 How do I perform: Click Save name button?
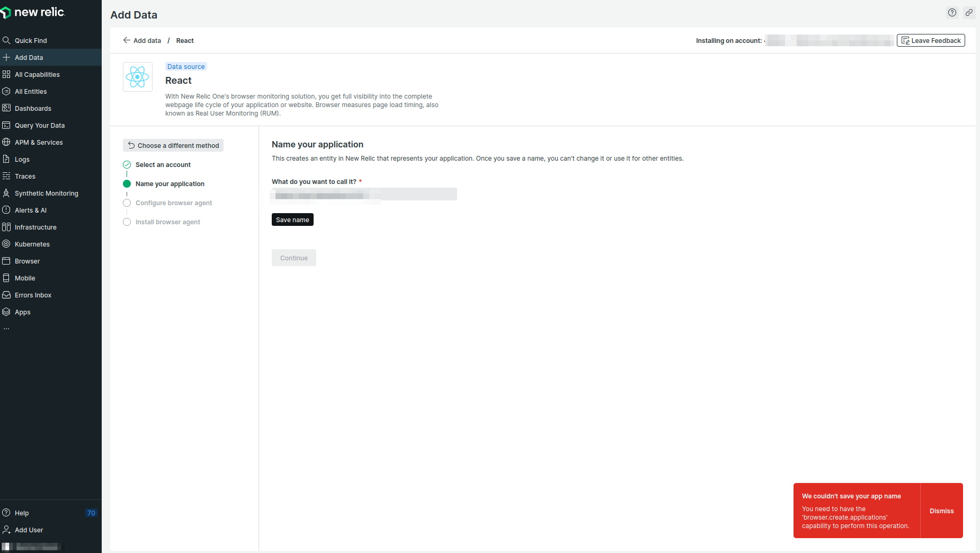tap(292, 220)
